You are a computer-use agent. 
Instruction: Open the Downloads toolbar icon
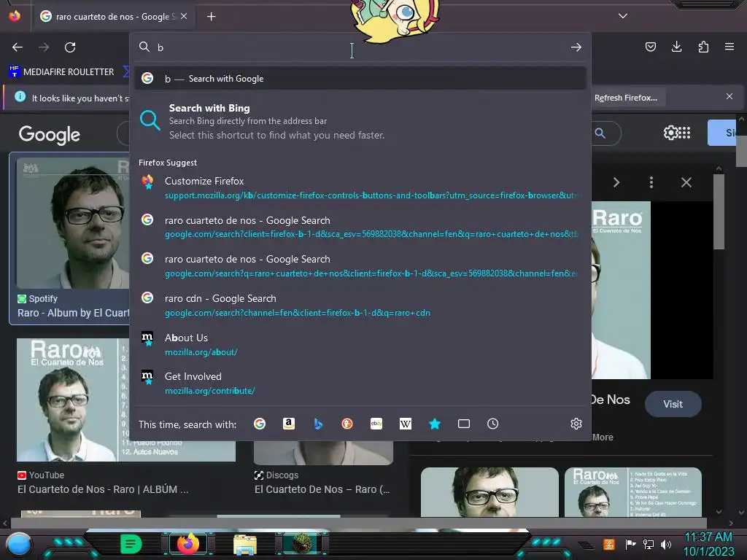(x=676, y=47)
